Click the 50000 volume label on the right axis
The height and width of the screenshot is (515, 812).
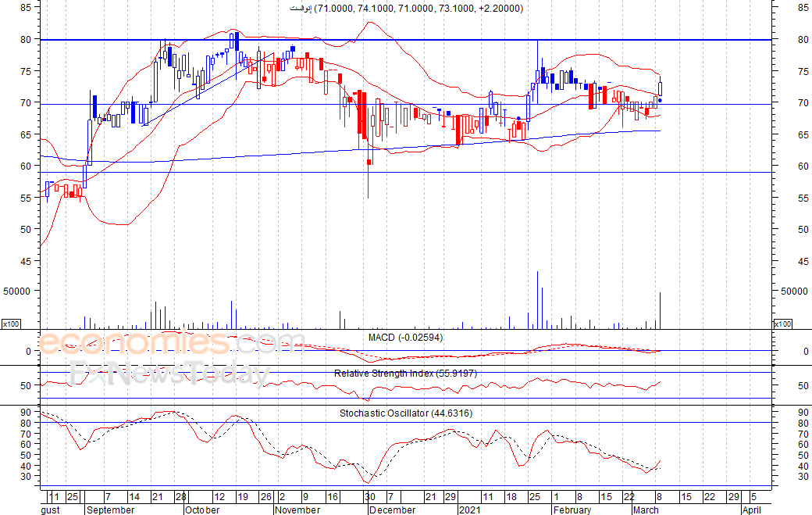tap(794, 291)
